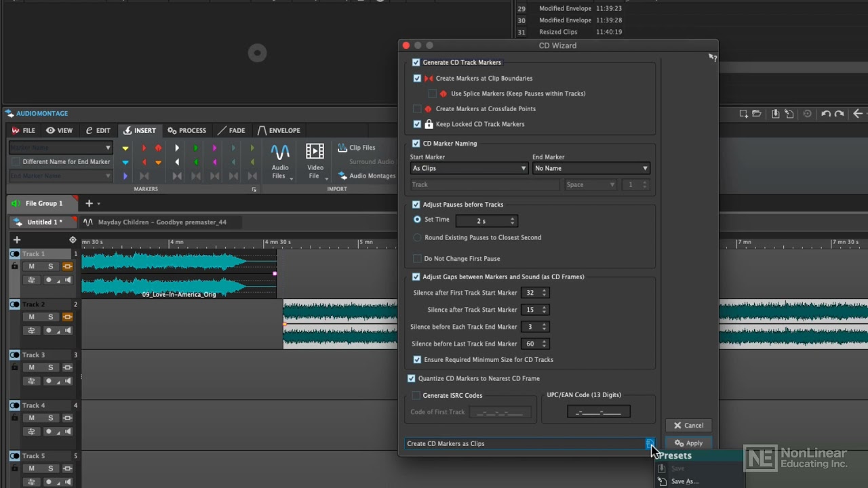Open Start Marker 'As Clips' dropdown
Image resolution: width=868 pixels, height=488 pixels.
tap(469, 168)
